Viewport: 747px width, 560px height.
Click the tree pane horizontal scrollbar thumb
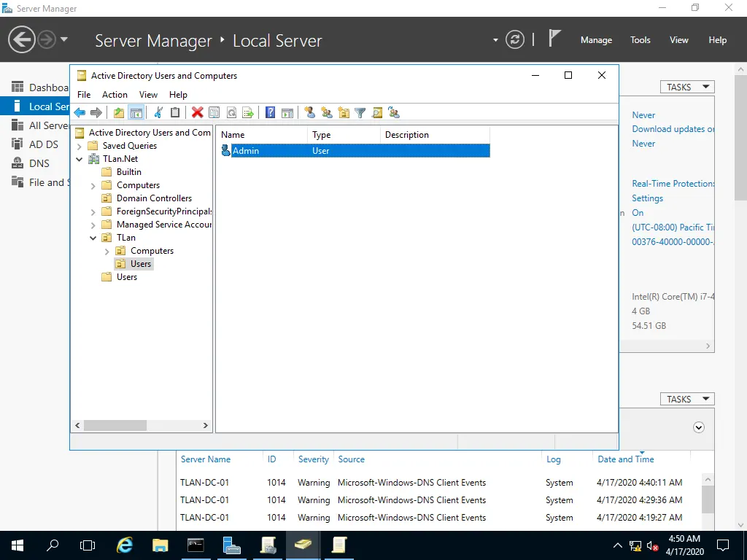coord(115,425)
